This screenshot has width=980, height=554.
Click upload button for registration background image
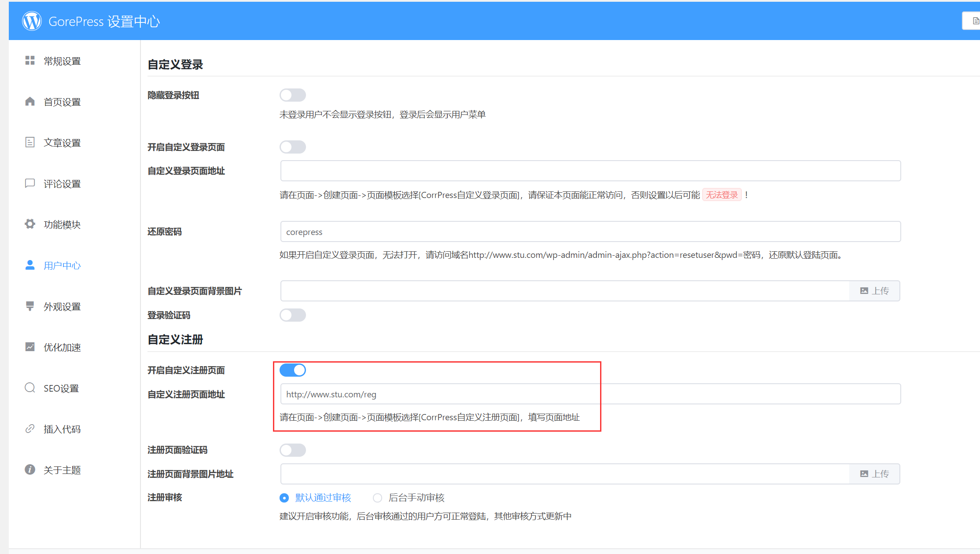[x=874, y=474]
